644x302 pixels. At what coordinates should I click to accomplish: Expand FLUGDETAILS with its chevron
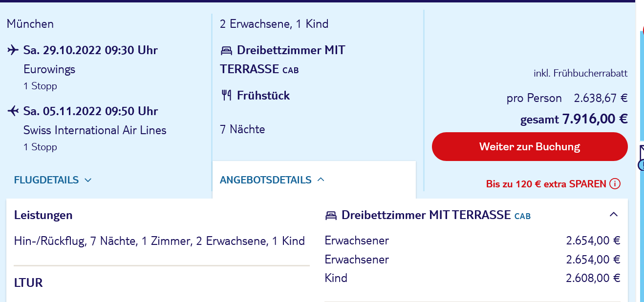pyautogui.click(x=88, y=180)
